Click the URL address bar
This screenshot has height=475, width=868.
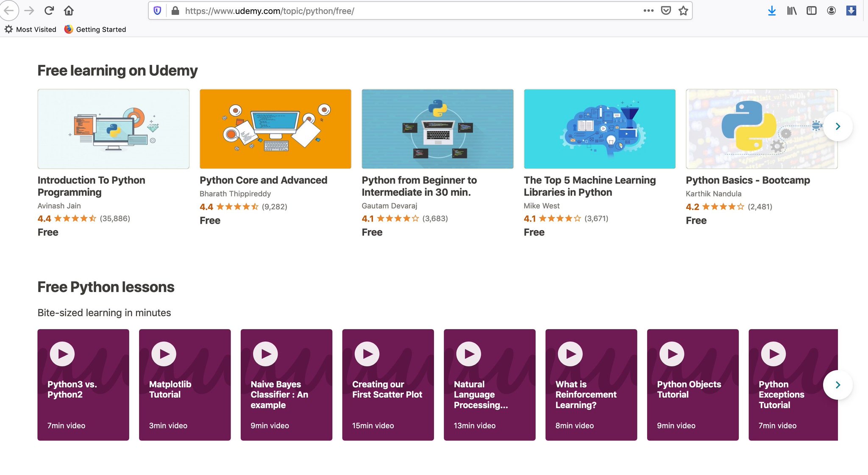[x=381, y=11]
